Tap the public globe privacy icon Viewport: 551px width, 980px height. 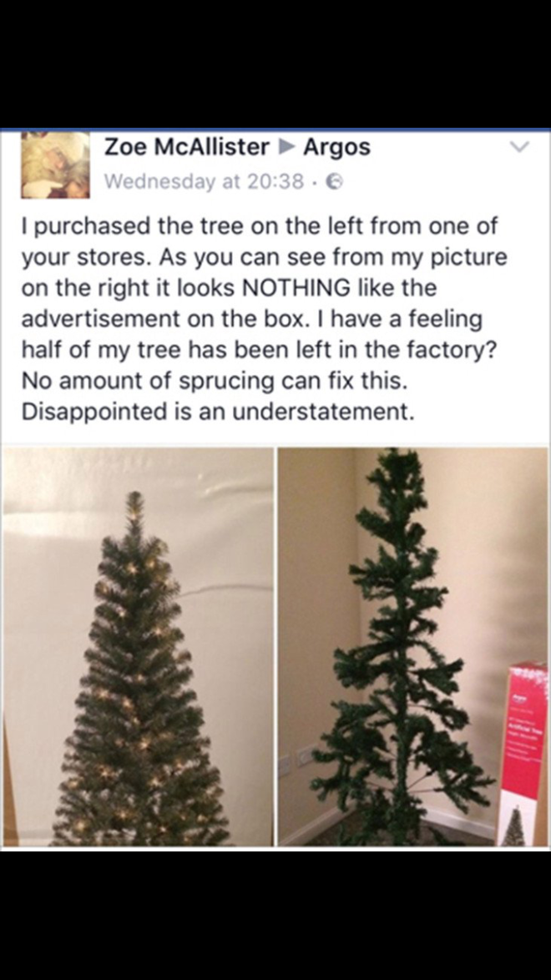336,181
